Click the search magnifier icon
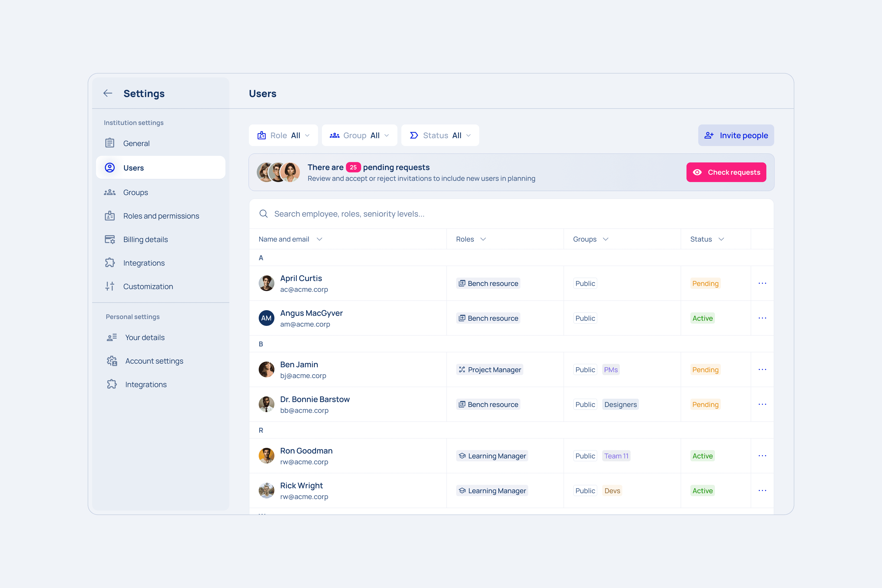This screenshot has width=882, height=588. 264,214
